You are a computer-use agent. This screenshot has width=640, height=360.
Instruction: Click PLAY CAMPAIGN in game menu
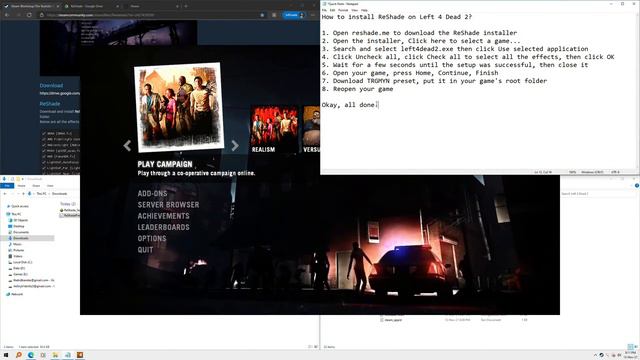[x=165, y=164]
